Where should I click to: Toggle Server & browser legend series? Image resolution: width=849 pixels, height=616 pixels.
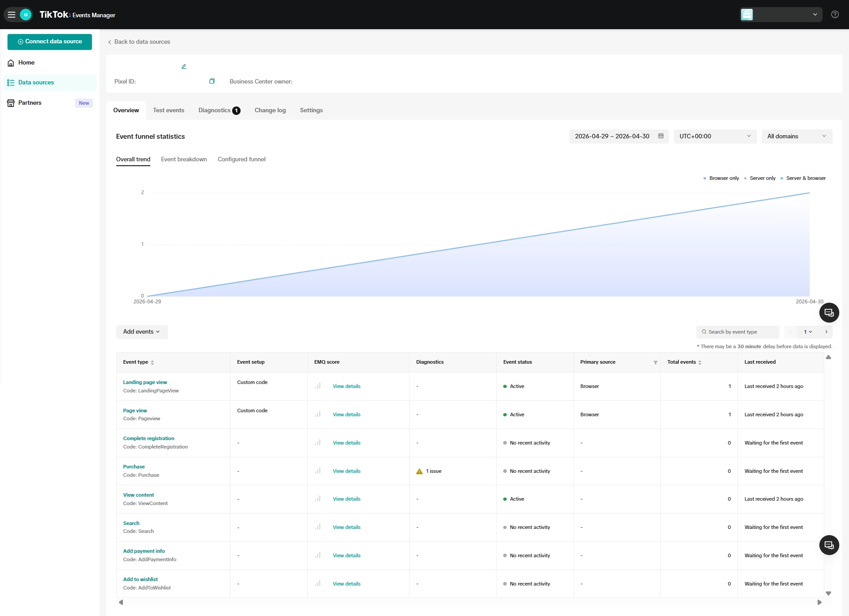pos(803,179)
